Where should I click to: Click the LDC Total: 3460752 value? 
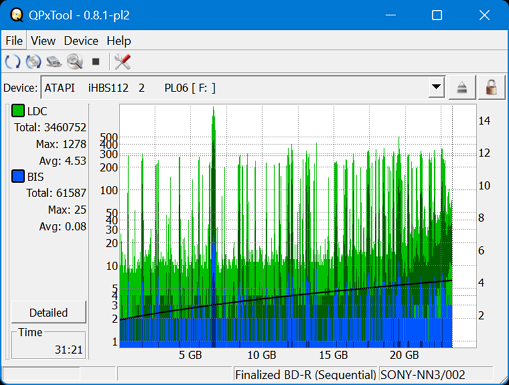point(50,127)
